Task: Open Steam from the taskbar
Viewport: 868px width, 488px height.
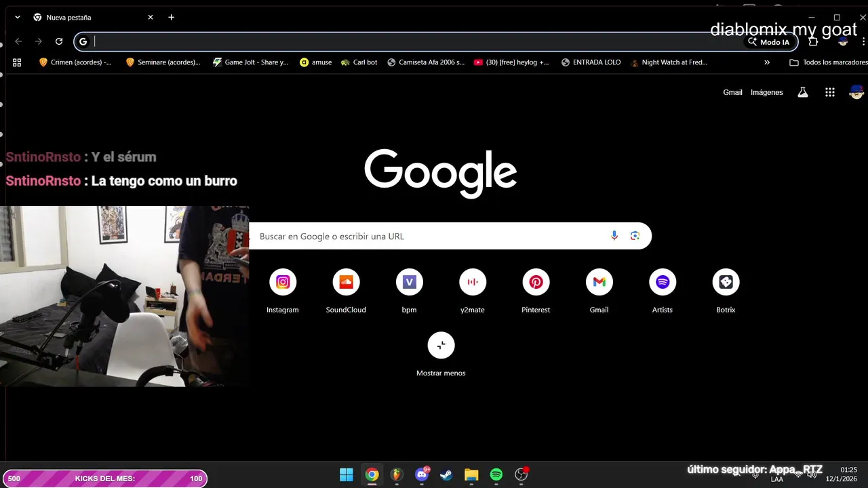Action: (x=446, y=474)
